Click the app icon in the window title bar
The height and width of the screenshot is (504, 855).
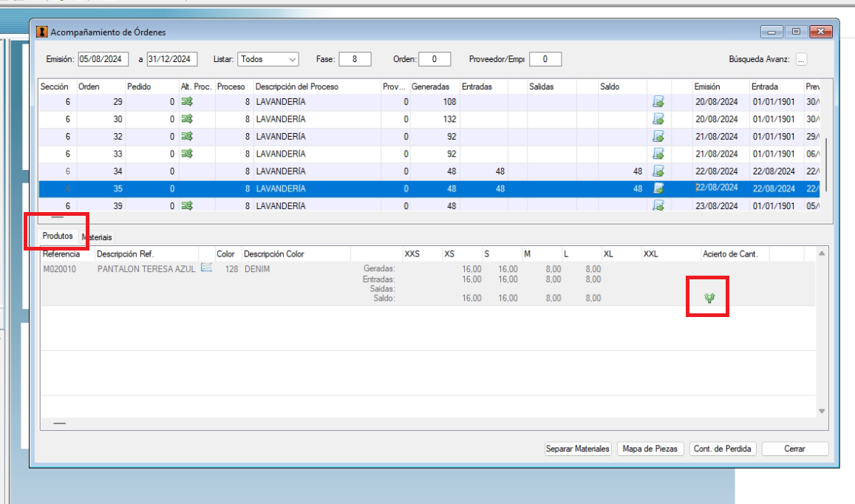click(42, 33)
